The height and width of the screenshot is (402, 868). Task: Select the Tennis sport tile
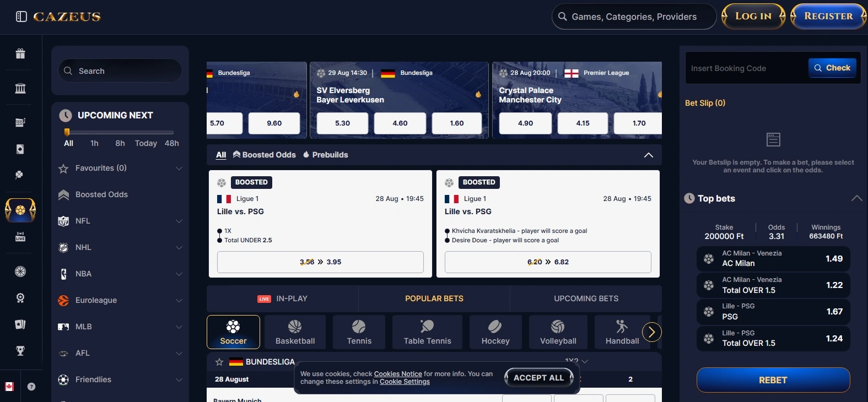point(359,332)
